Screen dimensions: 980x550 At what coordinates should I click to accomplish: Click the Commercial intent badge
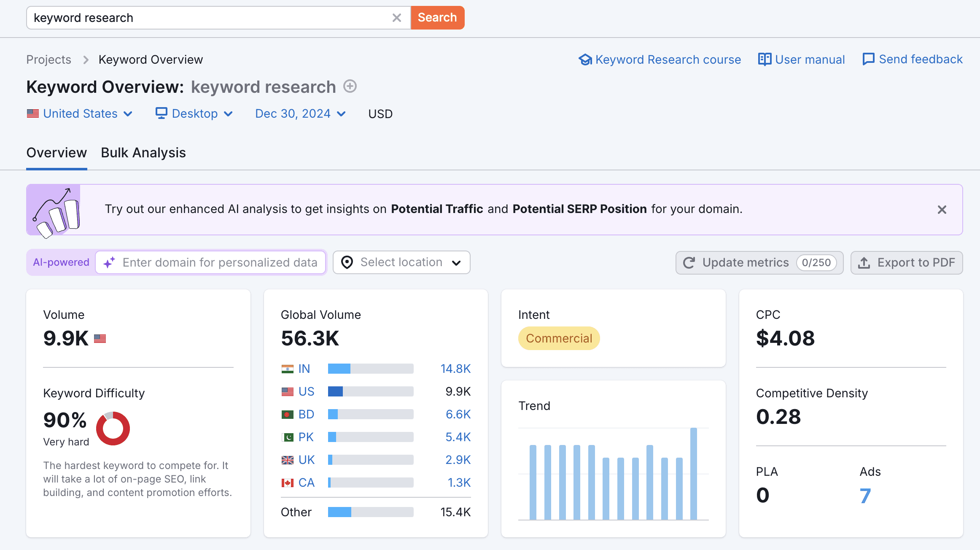click(559, 338)
